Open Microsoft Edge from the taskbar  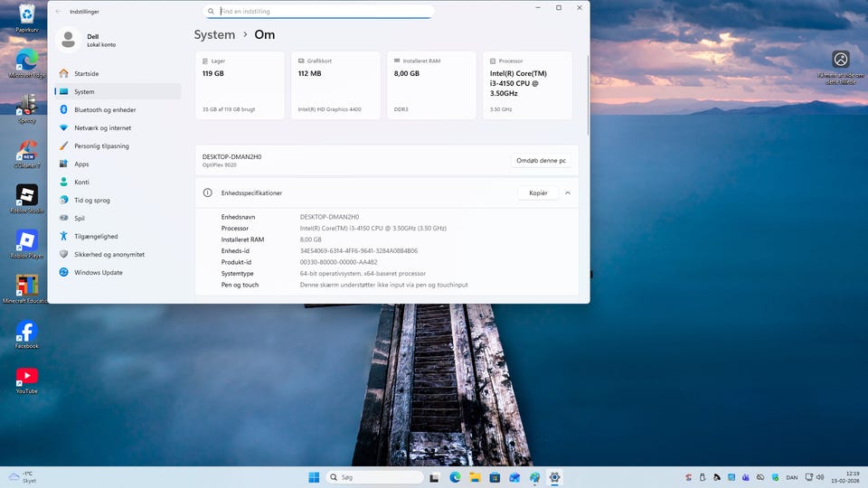point(455,477)
